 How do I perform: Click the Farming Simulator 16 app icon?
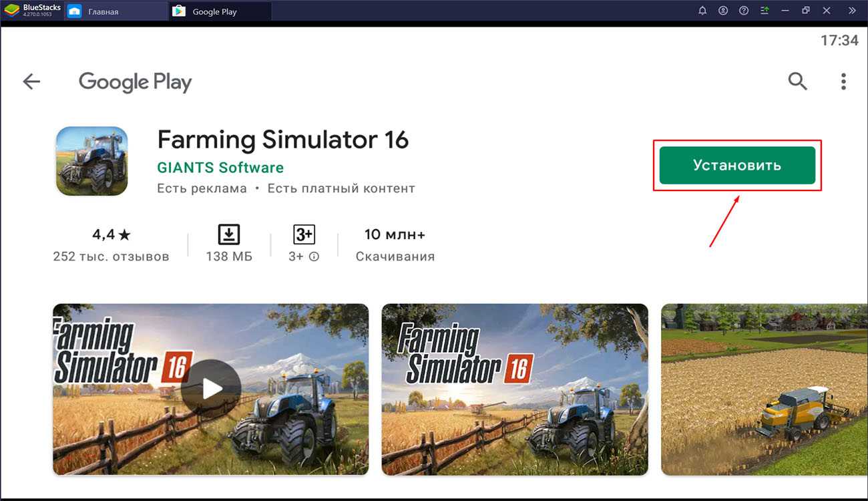(x=91, y=162)
